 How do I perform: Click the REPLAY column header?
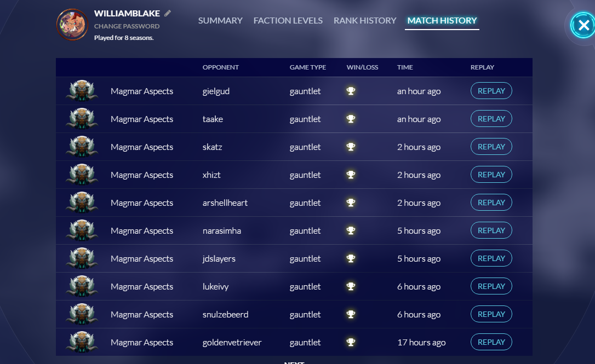pyautogui.click(x=482, y=67)
